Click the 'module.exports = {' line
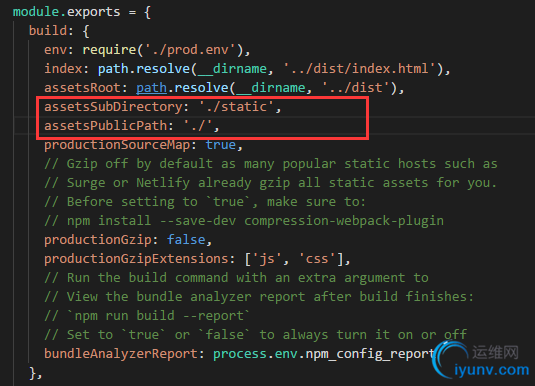 coord(82,12)
